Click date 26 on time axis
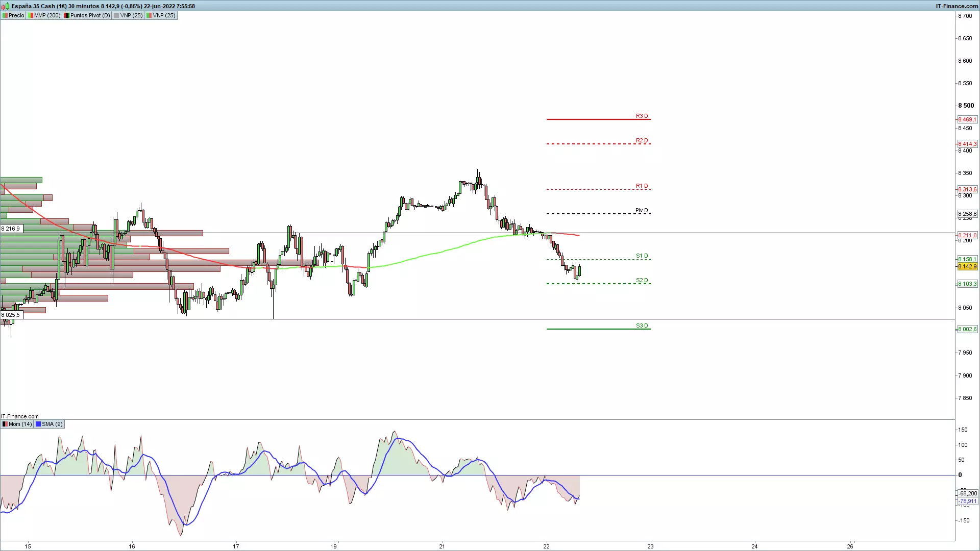 (x=850, y=546)
